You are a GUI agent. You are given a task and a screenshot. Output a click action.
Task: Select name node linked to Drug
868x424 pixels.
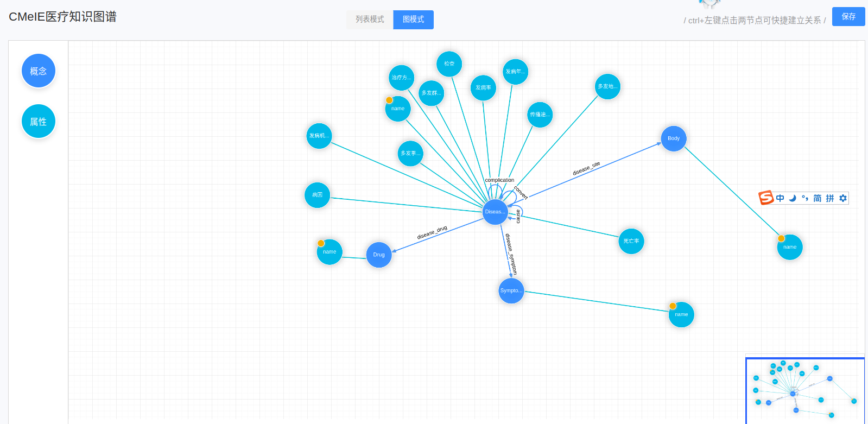[x=330, y=252]
